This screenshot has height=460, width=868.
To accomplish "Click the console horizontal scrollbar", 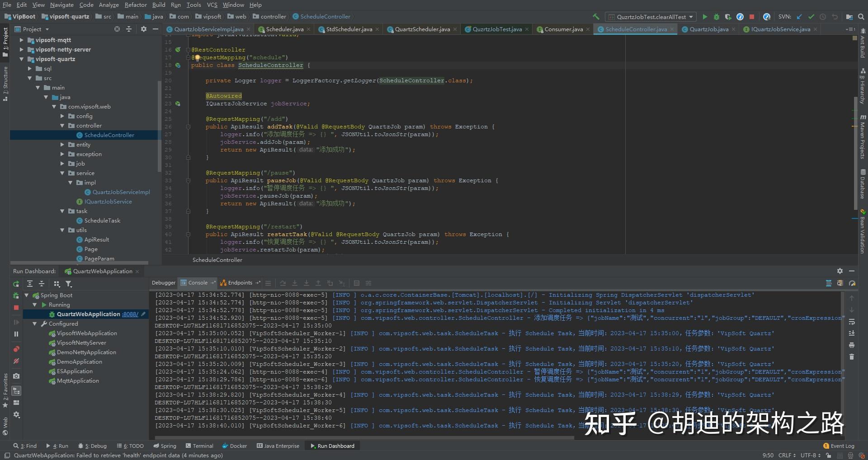I will (x=364, y=438).
